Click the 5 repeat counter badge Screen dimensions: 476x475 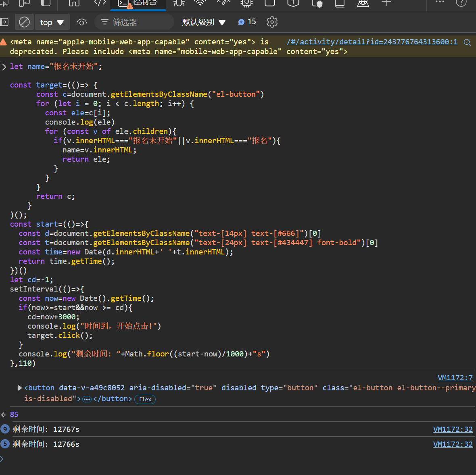(5, 444)
